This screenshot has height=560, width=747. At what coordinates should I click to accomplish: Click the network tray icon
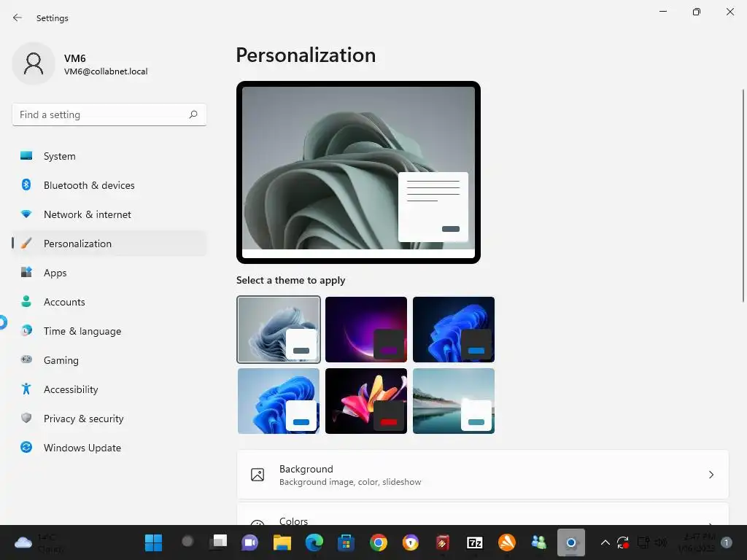click(x=643, y=542)
